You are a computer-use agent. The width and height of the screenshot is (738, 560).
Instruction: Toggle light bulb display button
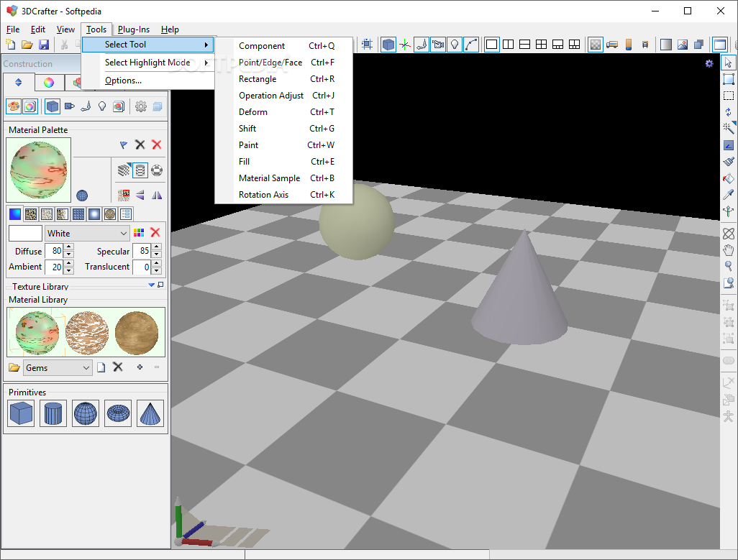[x=455, y=45]
